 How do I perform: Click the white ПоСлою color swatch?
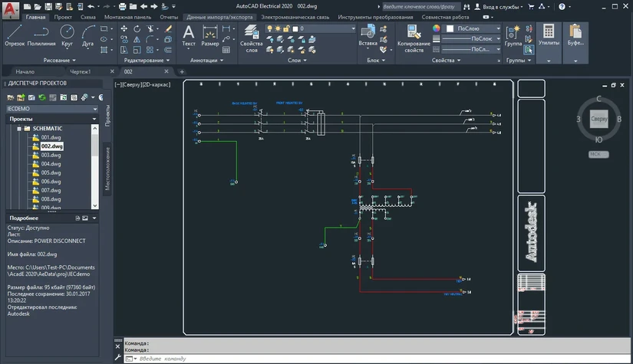pos(450,28)
